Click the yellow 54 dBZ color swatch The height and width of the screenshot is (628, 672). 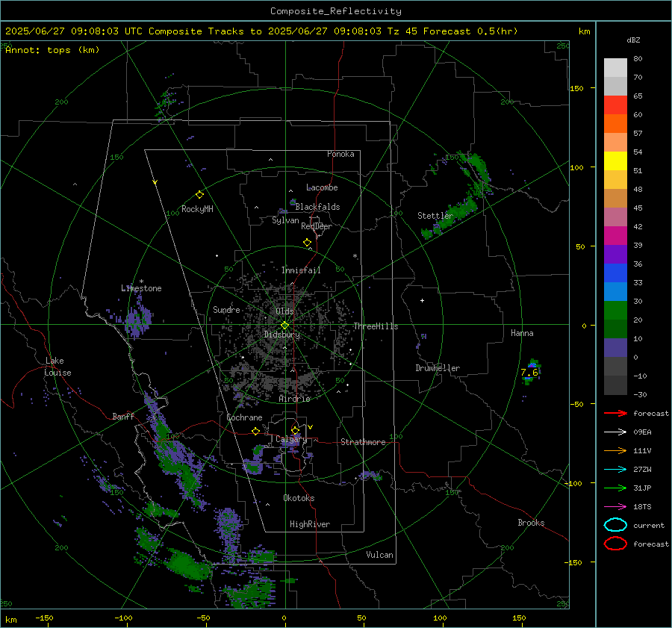click(x=615, y=161)
